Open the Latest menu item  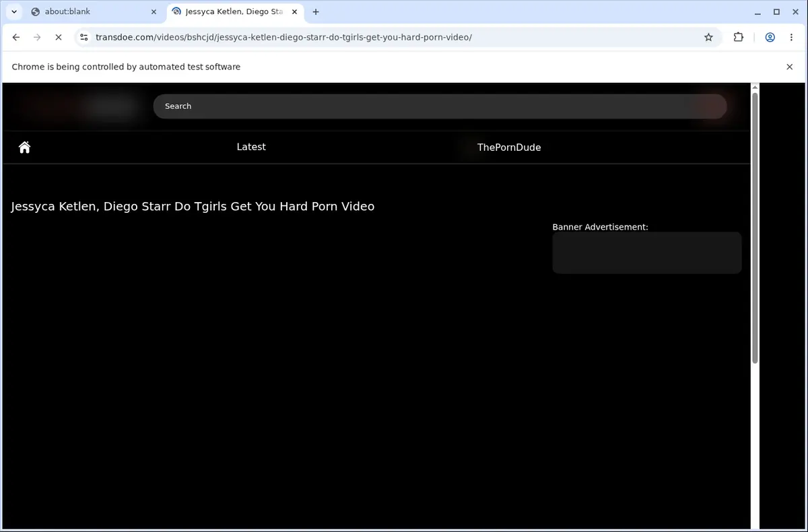click(251, 147)
